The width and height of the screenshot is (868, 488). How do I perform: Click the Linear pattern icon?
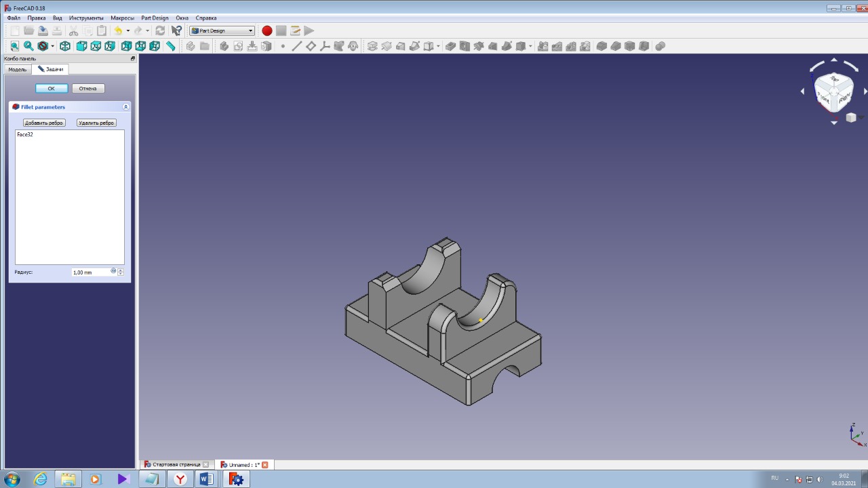pyautogui.click(x=557, y=46)
